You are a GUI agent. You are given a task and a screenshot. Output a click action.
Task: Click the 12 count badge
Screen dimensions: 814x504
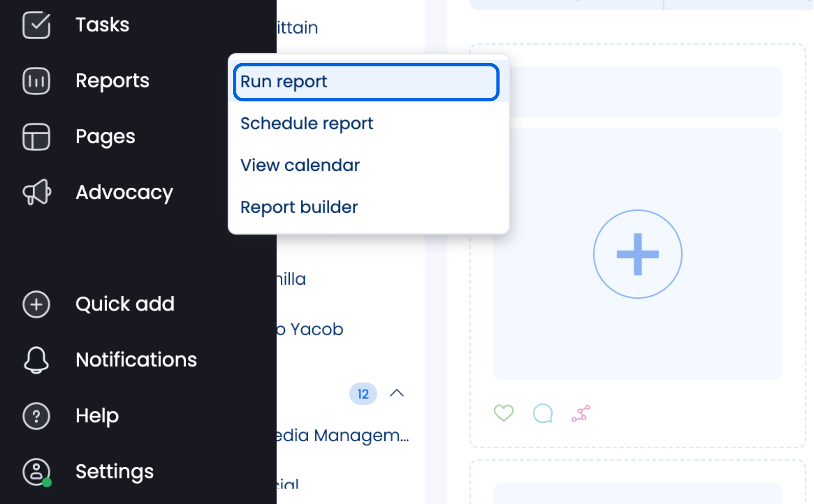point(363,394)
